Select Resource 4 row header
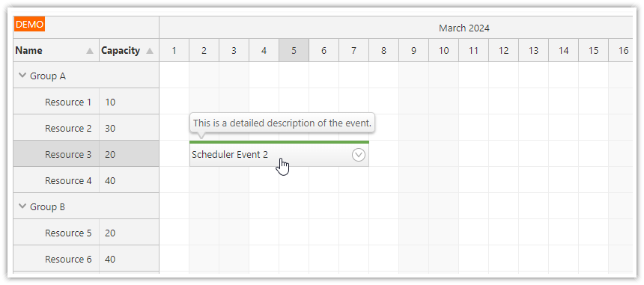Screen dimensions: 644x285 (56, 180)
